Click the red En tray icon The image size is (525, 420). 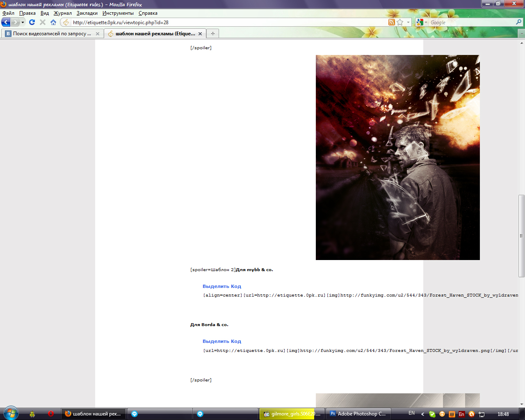coord(462,414)
